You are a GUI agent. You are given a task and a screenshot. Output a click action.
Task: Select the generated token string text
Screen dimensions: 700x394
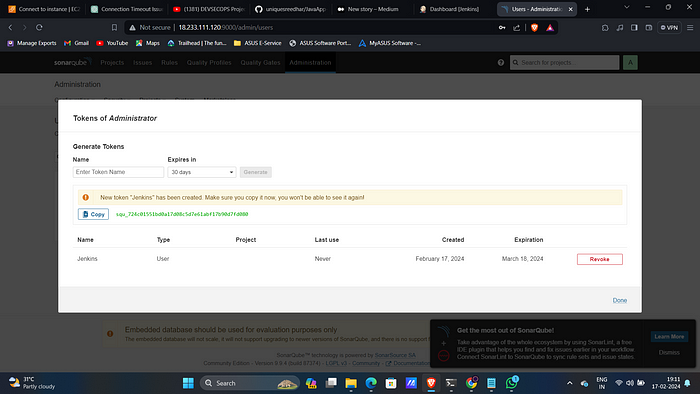(182, 214)
